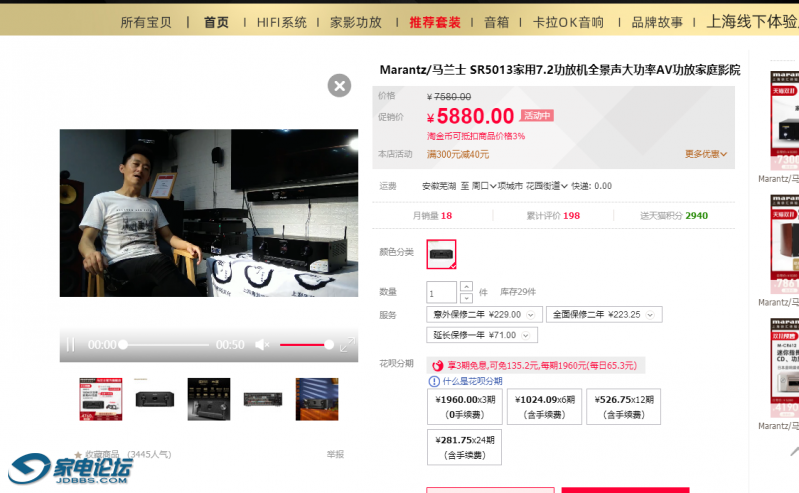This screenshot has height=493, width=799.
Task: Select the black color option swatch
Action: tap(441, 254)
